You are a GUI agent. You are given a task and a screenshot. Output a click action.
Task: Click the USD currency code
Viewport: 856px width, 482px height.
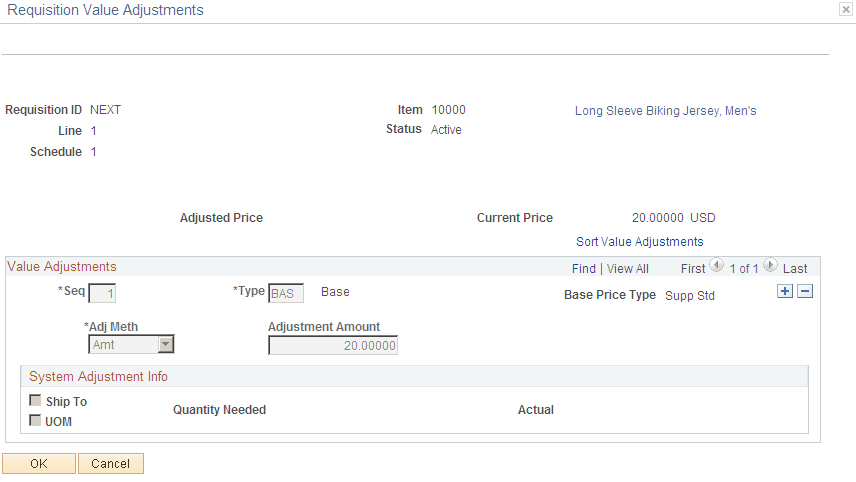703,218
